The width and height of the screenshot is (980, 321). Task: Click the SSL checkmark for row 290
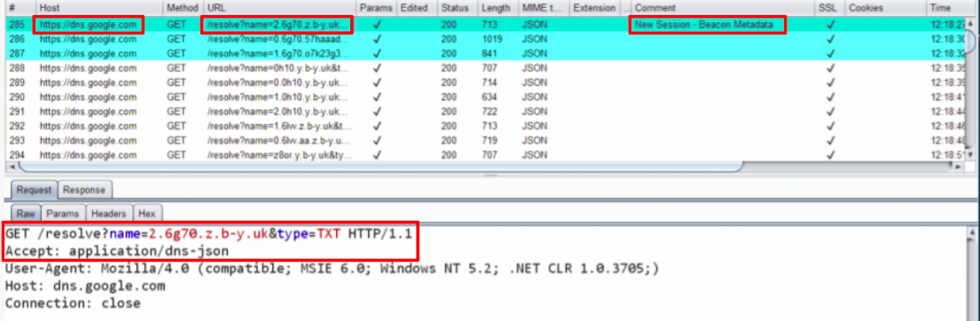click(x=830, y=97)
